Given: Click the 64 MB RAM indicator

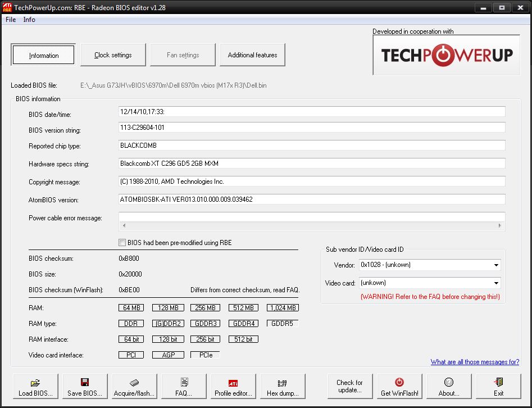Looking at the screenshot, I should coord(131,308).
